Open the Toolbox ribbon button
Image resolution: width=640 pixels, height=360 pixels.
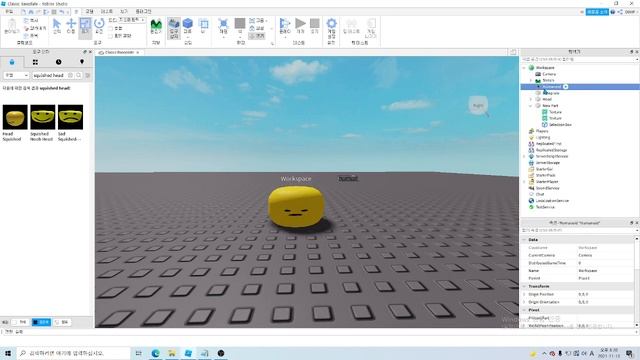pyautogui.click(x=173, y=28)
